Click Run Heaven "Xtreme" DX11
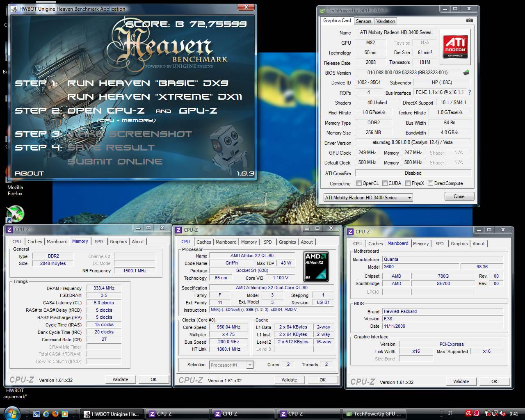 [x=155, y=97]
